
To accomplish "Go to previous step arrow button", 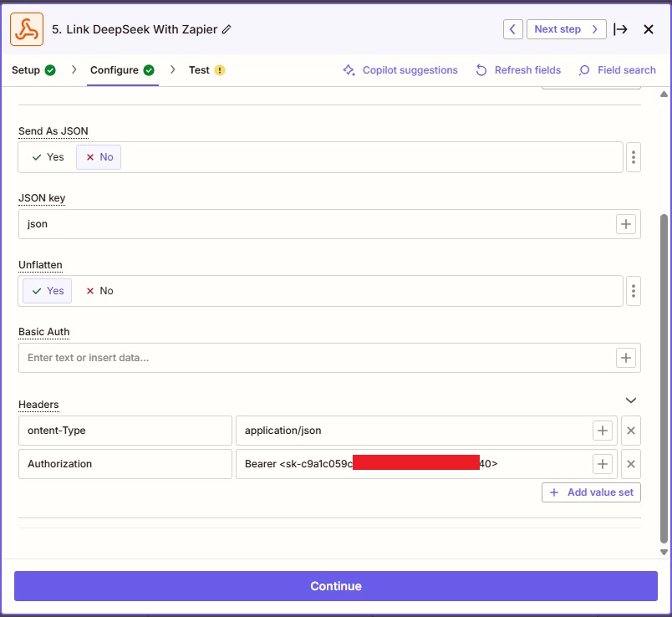I will 512,29.
